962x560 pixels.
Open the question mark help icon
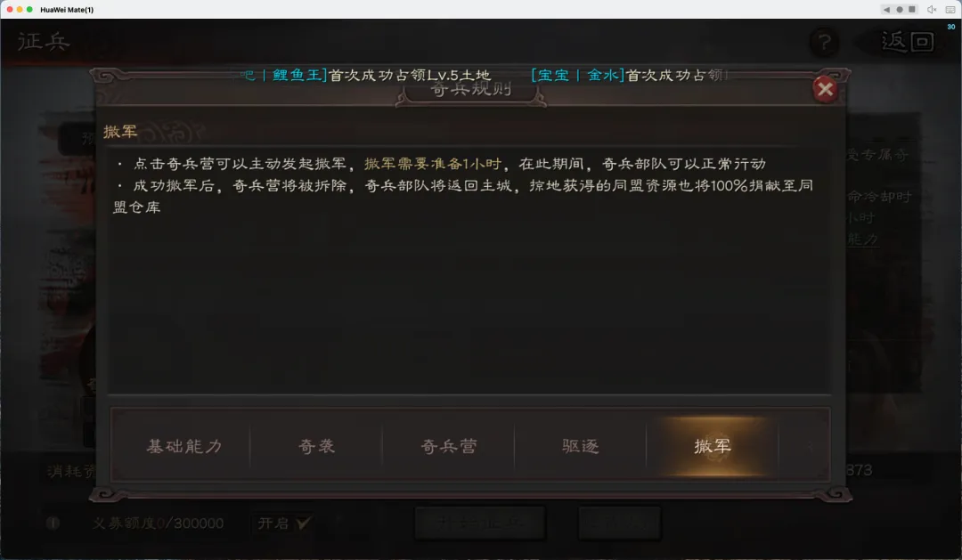click(x=824, y=42)
